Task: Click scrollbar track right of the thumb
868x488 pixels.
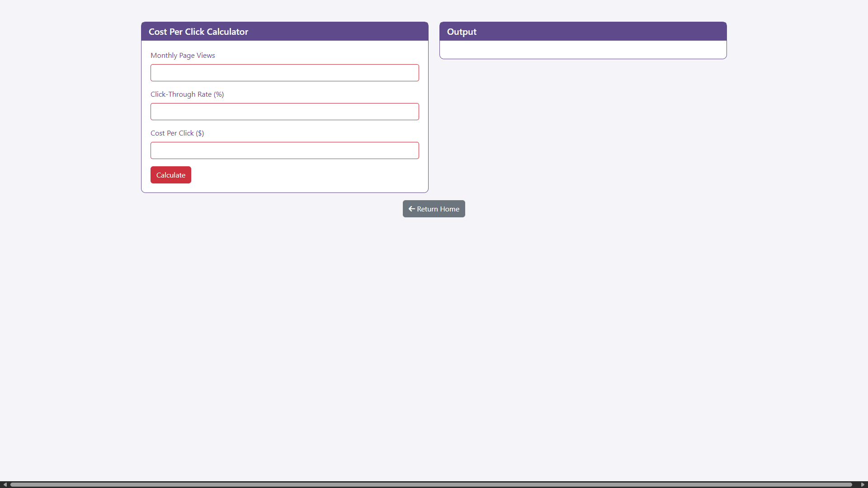Action: (x=856, y=484)
